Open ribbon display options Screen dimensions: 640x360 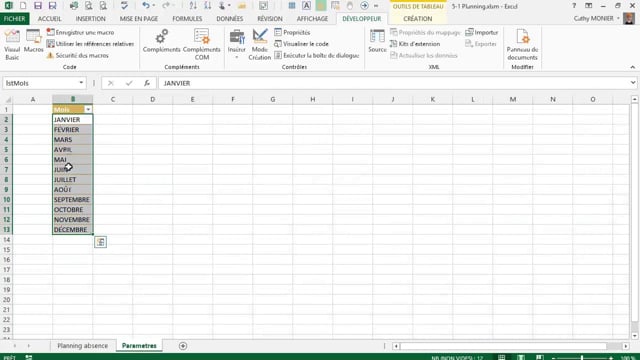tap(589, 6)
